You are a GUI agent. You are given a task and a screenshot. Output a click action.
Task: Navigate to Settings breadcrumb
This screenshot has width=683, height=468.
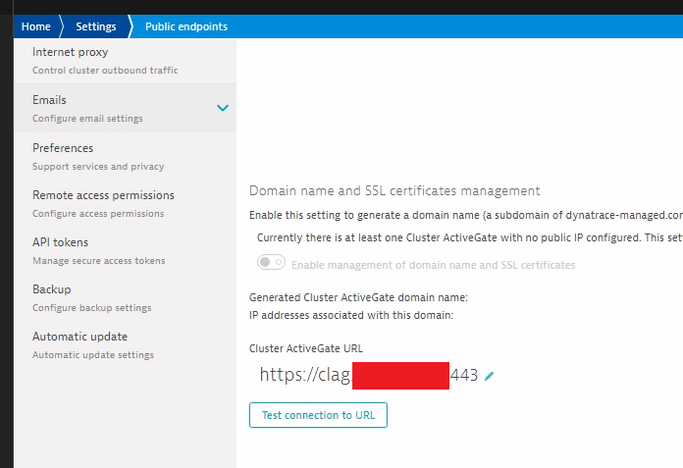(96, 26)
